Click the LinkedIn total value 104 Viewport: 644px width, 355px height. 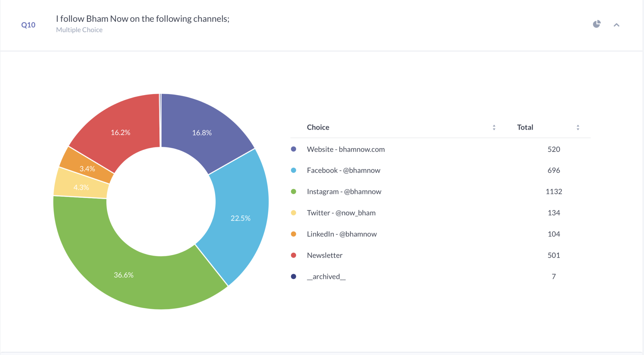click(x=554, y=234)
